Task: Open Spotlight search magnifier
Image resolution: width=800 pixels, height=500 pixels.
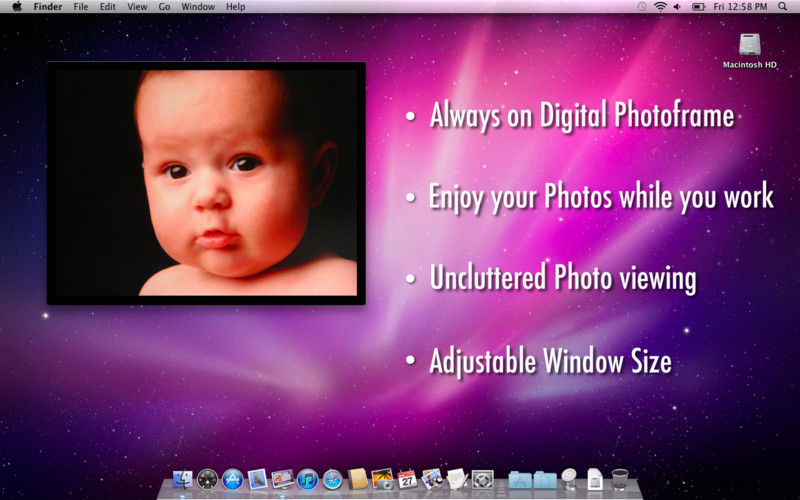Action: click(x=783, y=7)
